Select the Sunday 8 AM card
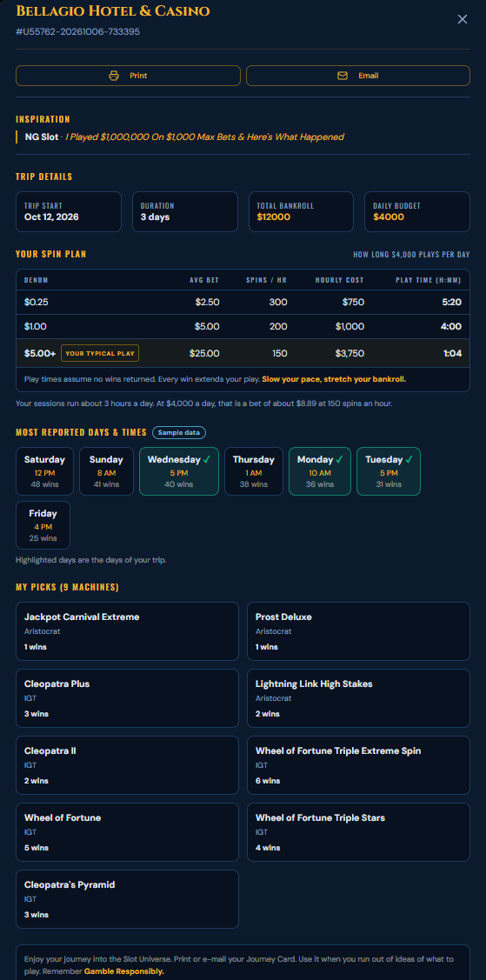 (x=106, y=471)
